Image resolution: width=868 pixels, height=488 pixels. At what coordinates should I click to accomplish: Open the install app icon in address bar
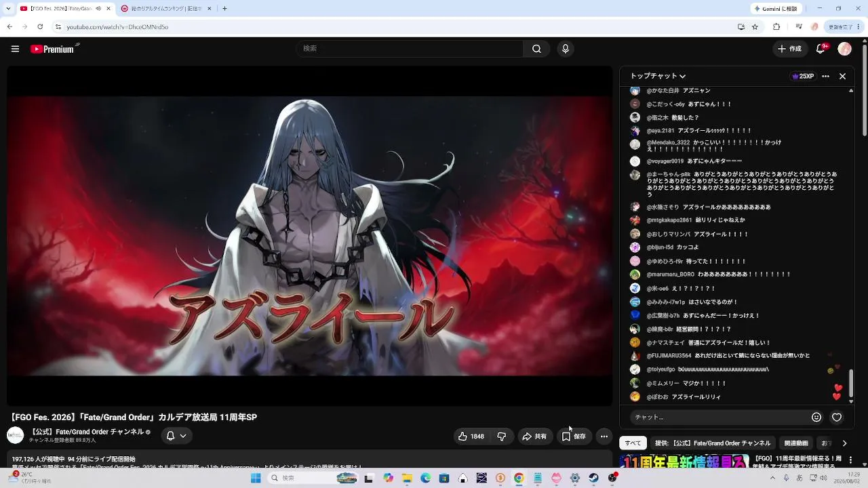[x=741, y=26]
